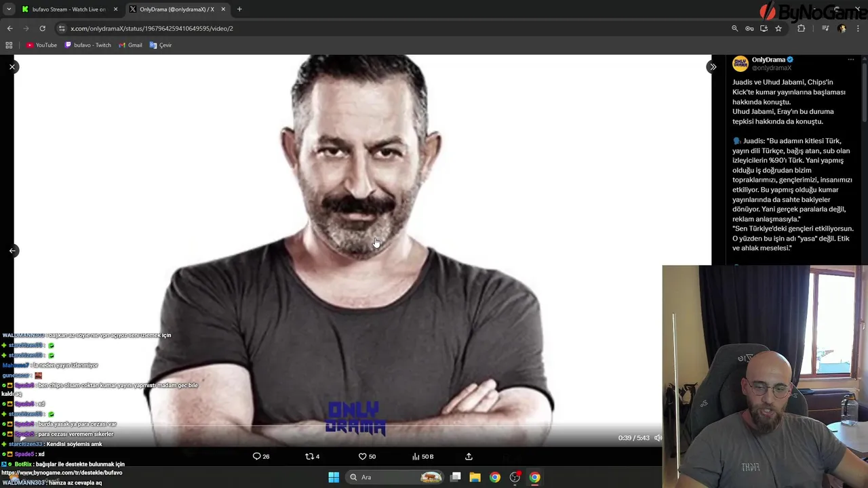Reload the current page

tap(42, 28)
